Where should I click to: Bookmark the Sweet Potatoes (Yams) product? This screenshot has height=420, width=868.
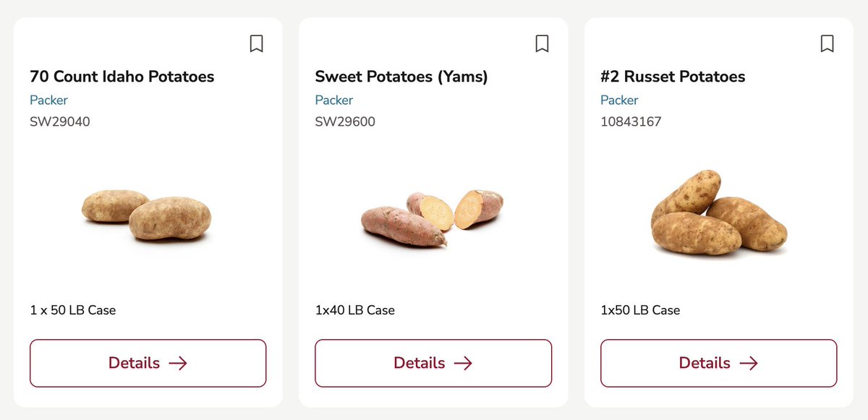[x=542, y=44]
